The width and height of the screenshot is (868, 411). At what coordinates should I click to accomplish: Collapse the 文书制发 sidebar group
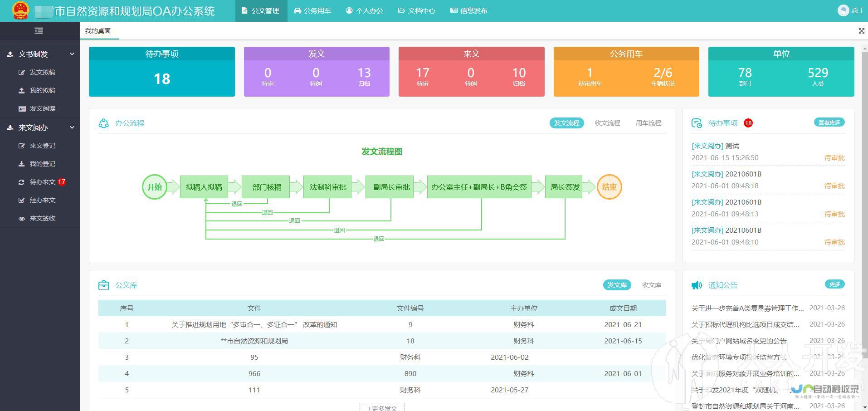coord(72,54)
